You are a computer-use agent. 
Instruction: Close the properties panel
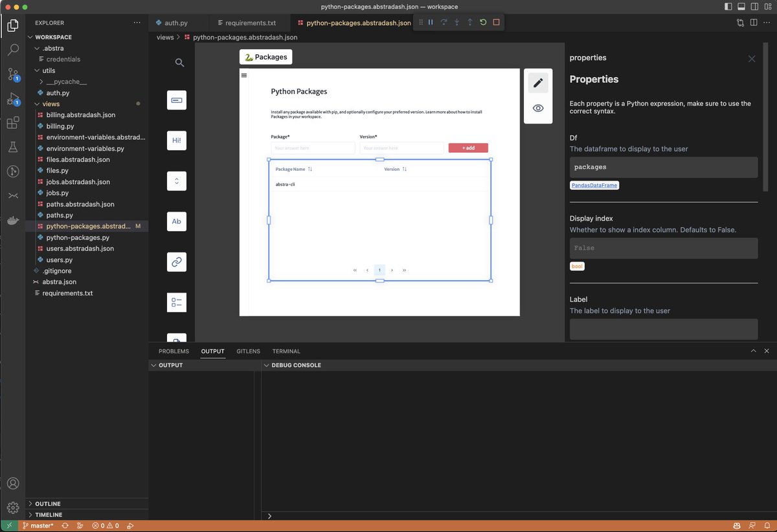752,59
